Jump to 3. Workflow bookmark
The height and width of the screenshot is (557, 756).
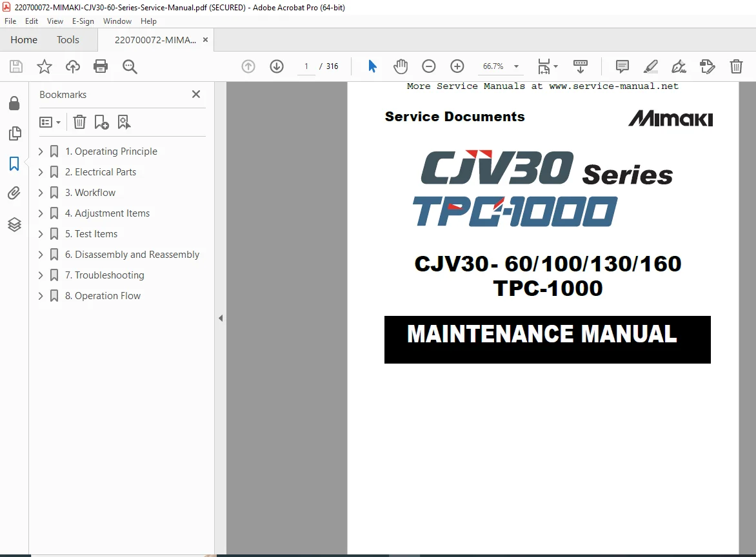click(90, 193)
